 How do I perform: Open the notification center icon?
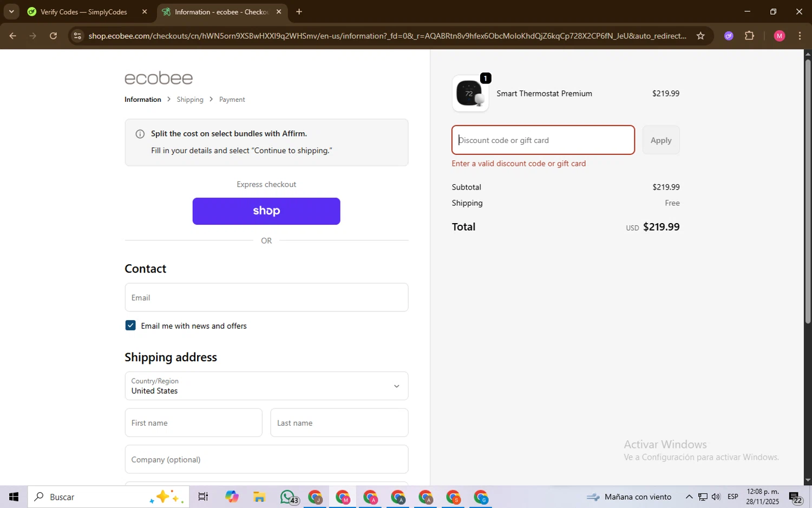click(x=795, y=497)
